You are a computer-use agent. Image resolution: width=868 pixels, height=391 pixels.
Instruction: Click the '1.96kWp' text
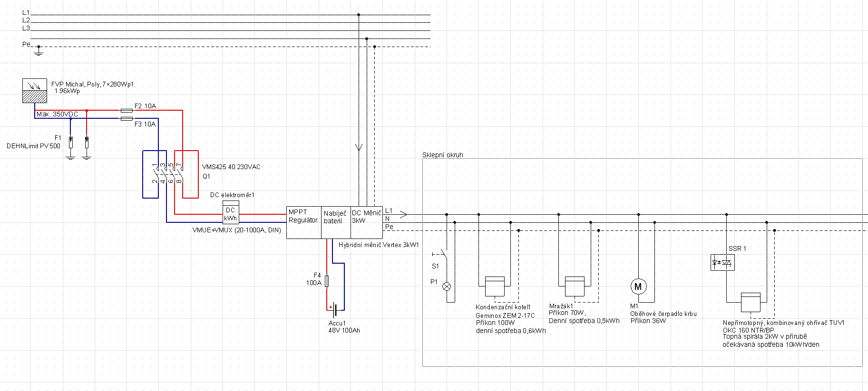pos(67,91)
